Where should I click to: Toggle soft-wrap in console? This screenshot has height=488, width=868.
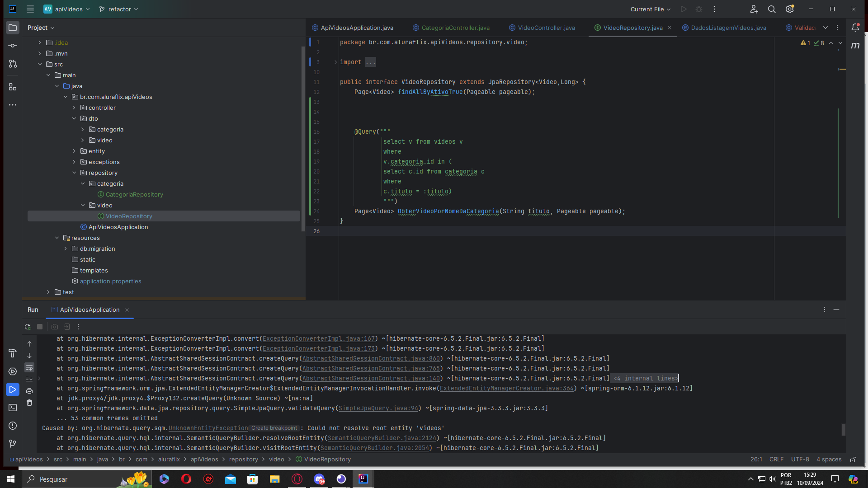(x=29, y=367)
